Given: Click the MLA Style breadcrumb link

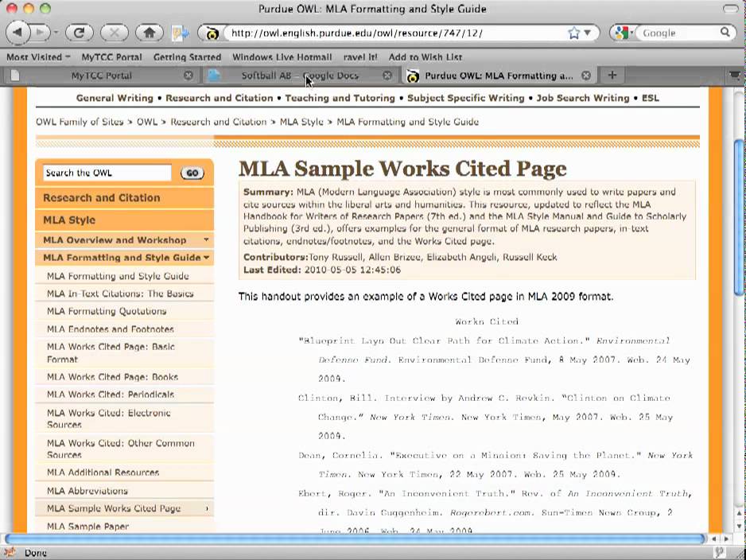Looking at the screenshot, I should (x=301, y=122).
